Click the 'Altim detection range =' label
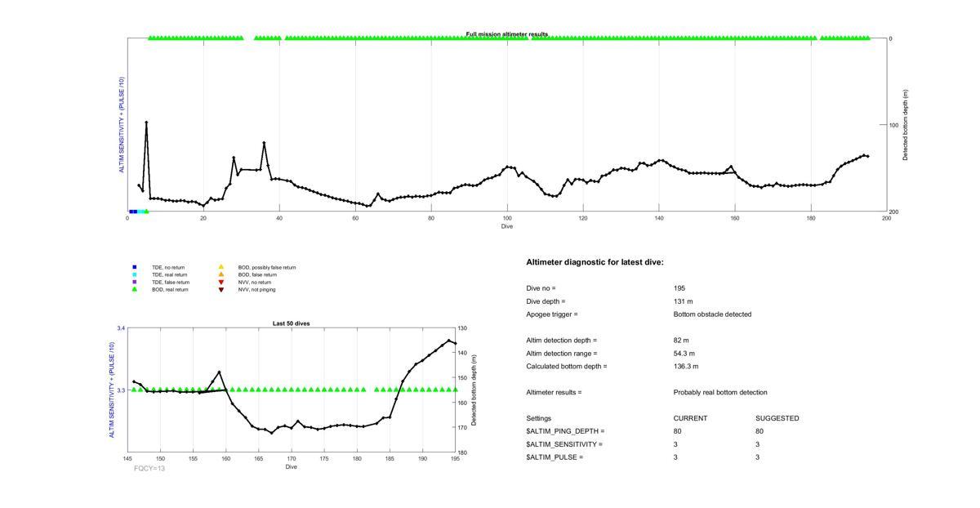 tap(561, 354)
